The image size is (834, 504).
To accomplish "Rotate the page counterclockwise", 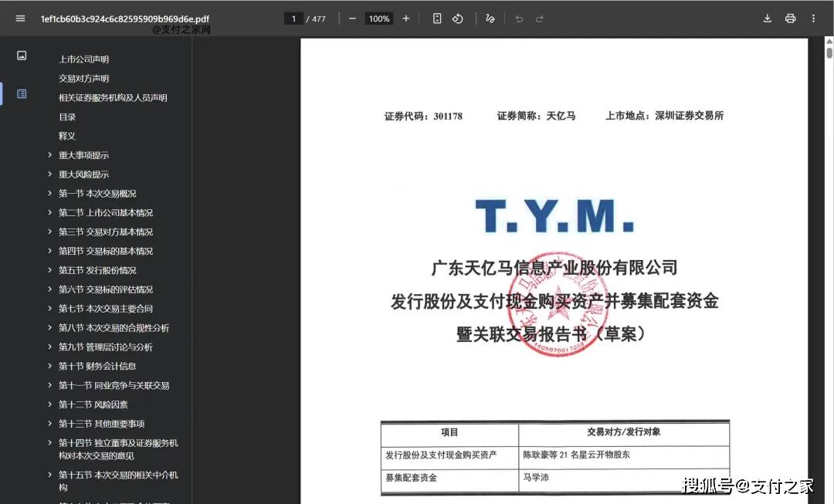I will [458, 18].
